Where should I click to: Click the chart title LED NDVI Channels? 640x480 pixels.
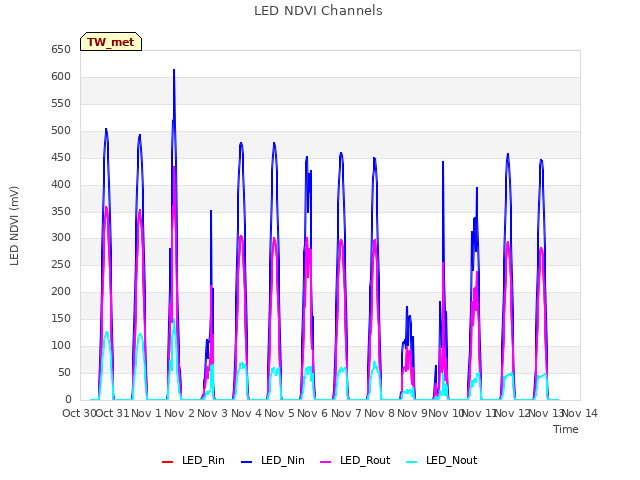(x=318, y=11)
